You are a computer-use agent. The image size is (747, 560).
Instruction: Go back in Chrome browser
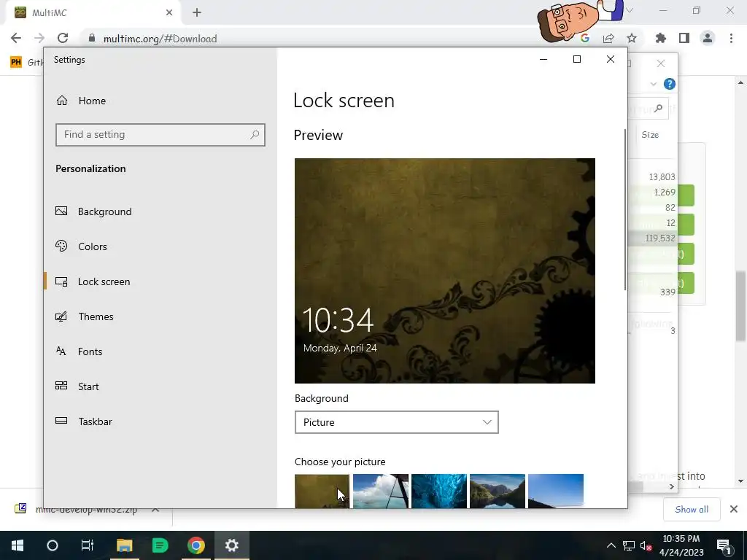click(16, 38)
